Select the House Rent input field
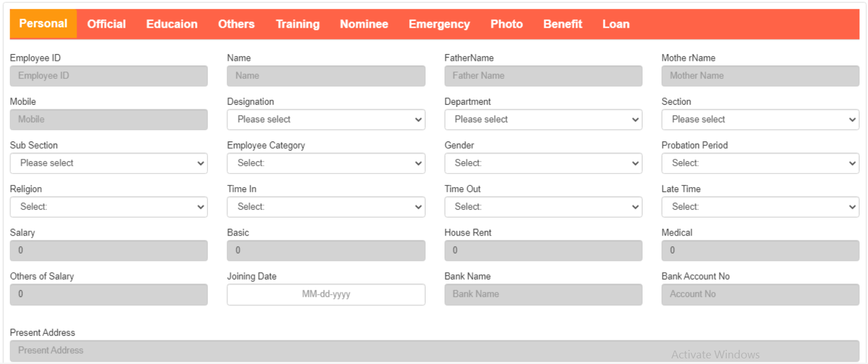The image size is (868, 364). point(543,251)
